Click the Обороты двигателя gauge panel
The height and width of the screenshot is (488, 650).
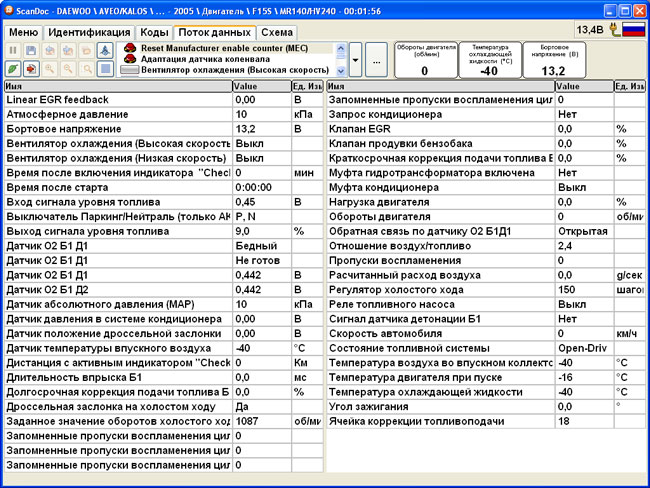[x=424, y=60]
